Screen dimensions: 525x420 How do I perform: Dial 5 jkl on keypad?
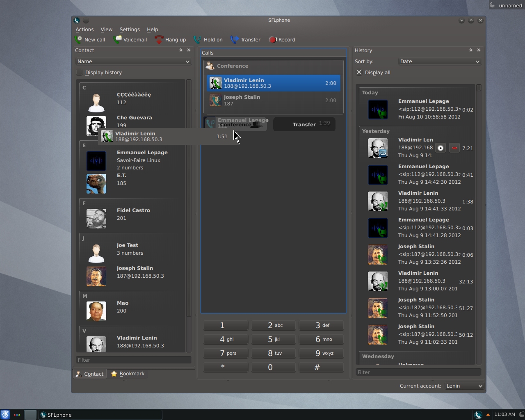274,339
